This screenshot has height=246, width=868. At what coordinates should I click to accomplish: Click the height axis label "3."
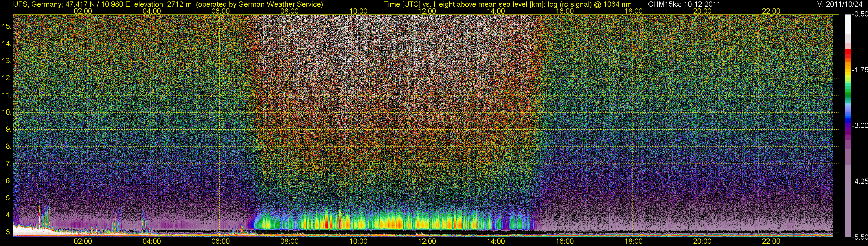[x=8, y=232]
